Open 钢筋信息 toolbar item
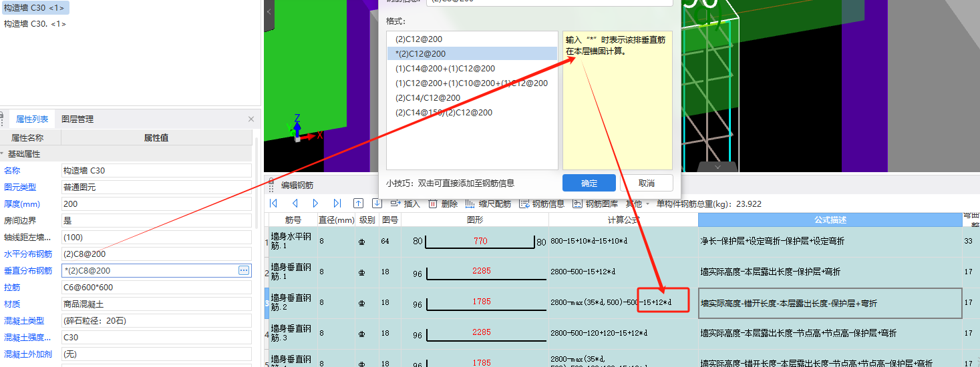980x367 pixels. pyautogui.click(x=541, y=204)
